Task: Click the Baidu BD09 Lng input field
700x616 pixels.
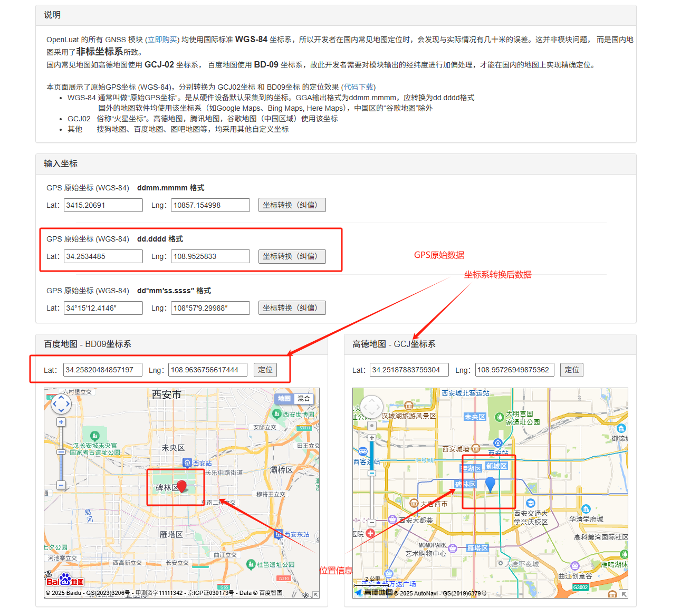Action: 208,370
